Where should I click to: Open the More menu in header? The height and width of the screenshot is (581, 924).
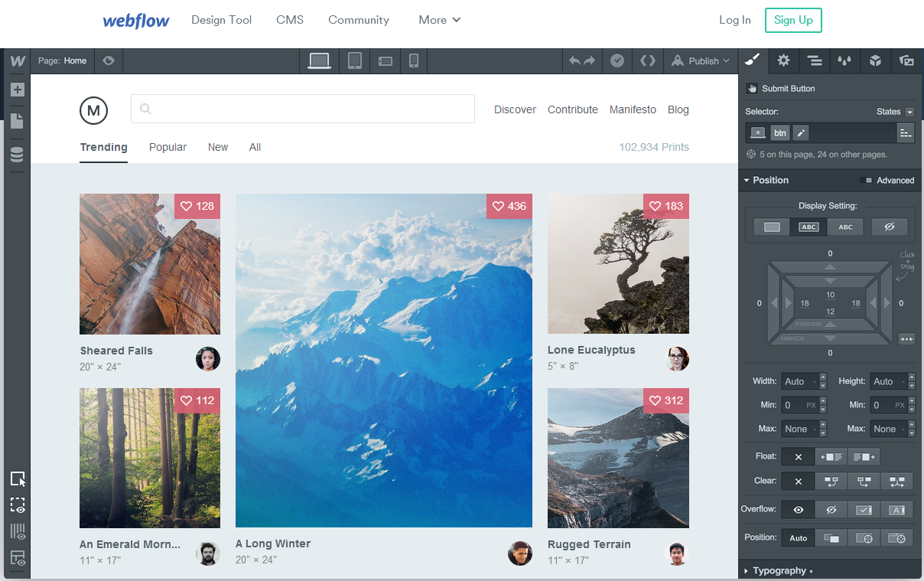(x=439, y=20)
